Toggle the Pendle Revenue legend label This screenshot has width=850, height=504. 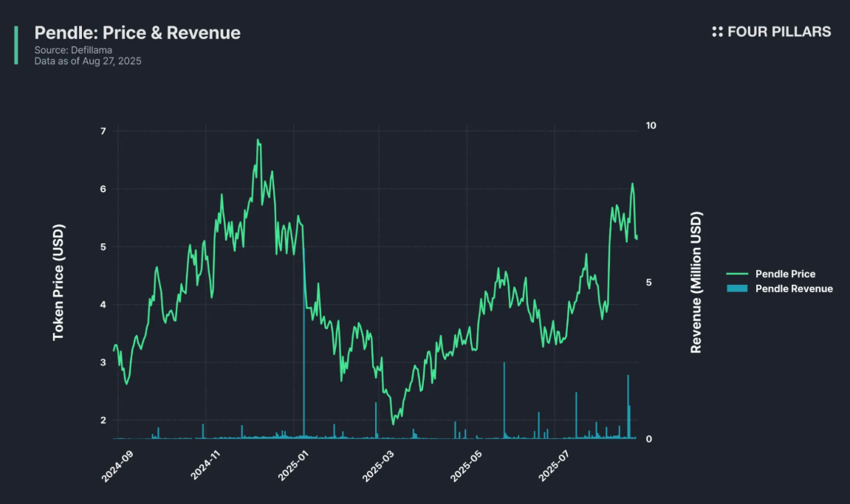point(794,289)
